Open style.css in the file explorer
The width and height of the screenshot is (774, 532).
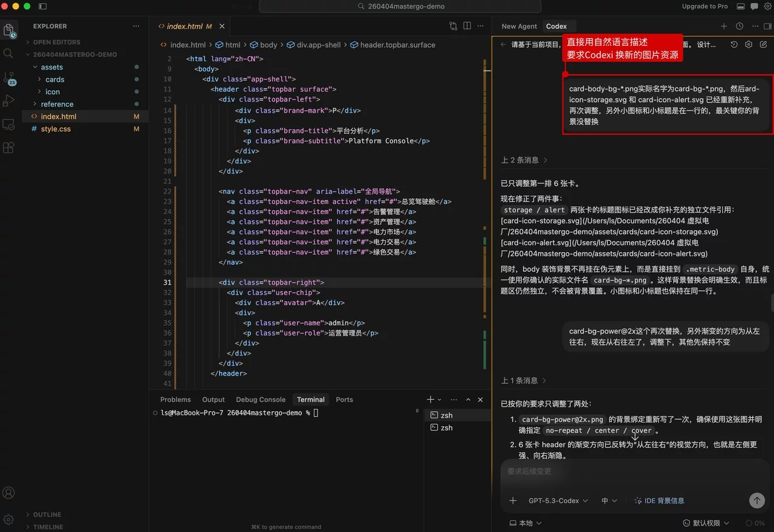point(56,129)
